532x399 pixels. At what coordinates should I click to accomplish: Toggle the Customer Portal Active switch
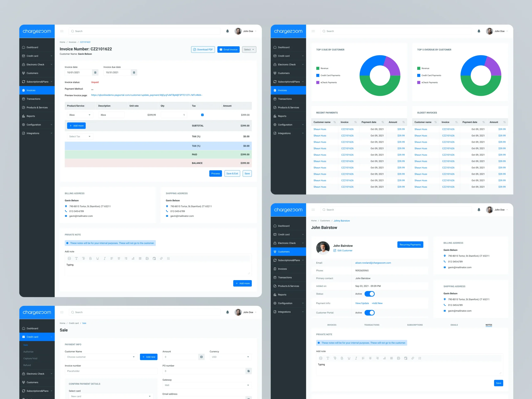369,313
